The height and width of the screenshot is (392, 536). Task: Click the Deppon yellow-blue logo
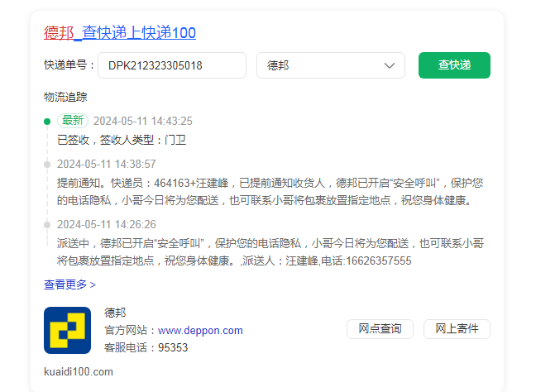(x=67, y=330)
